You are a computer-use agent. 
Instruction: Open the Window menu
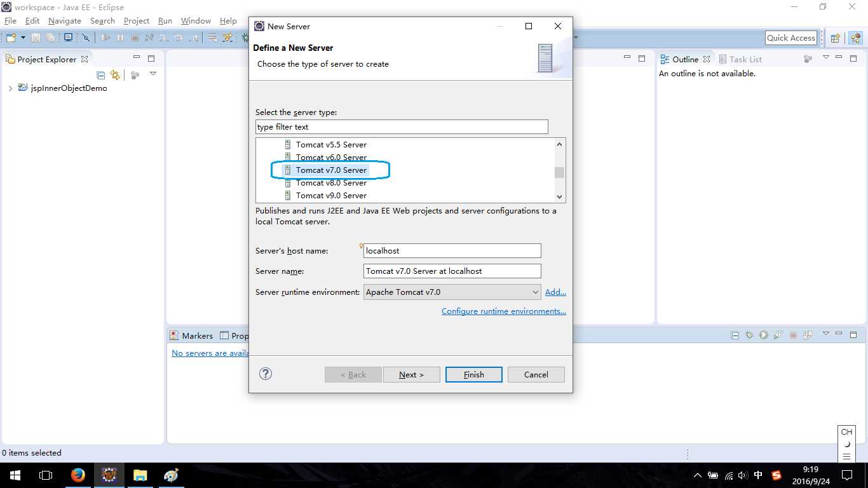[x=196, y=21]
